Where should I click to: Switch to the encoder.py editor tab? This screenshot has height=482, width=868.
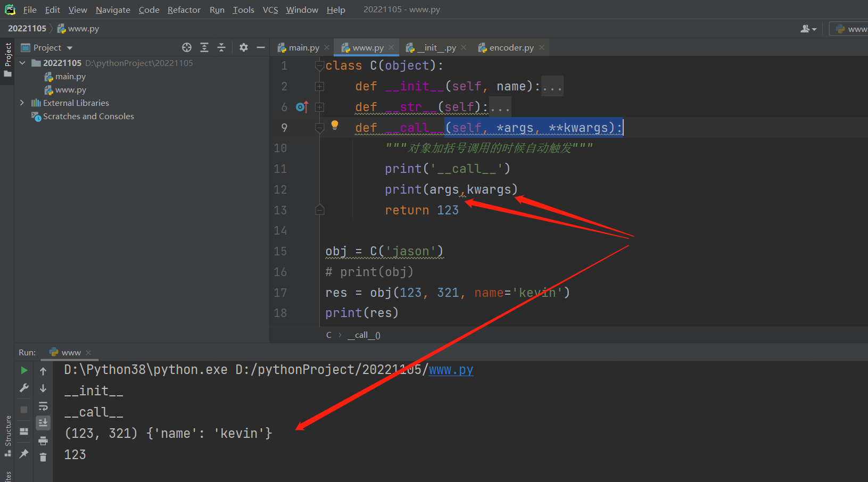coord(511,48)
